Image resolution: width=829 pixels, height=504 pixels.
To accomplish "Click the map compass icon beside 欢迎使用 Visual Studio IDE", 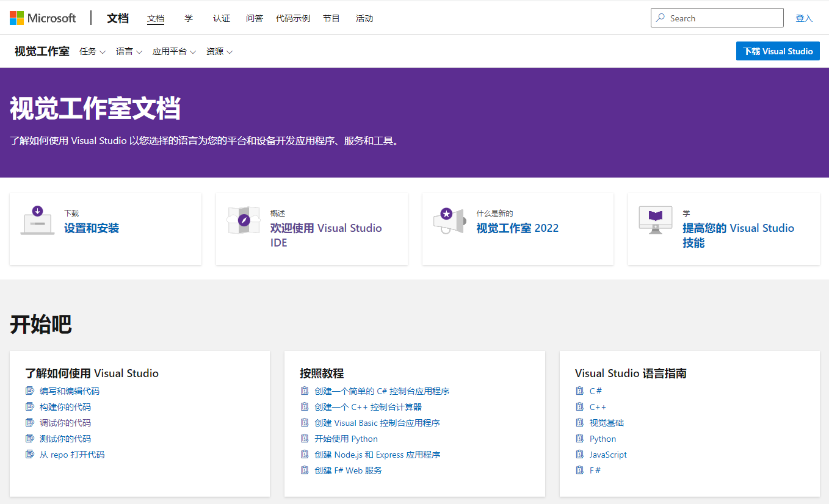I will tap(244, 220).
